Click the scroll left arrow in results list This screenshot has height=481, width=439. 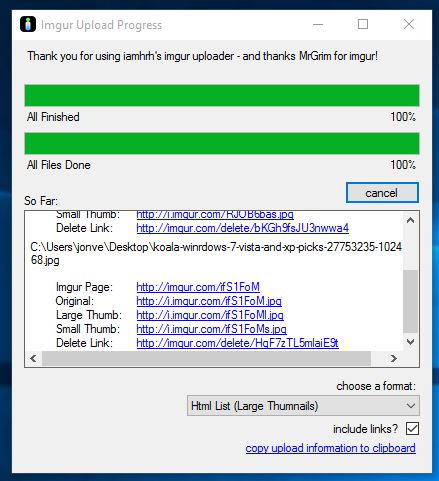coord(33,358)
